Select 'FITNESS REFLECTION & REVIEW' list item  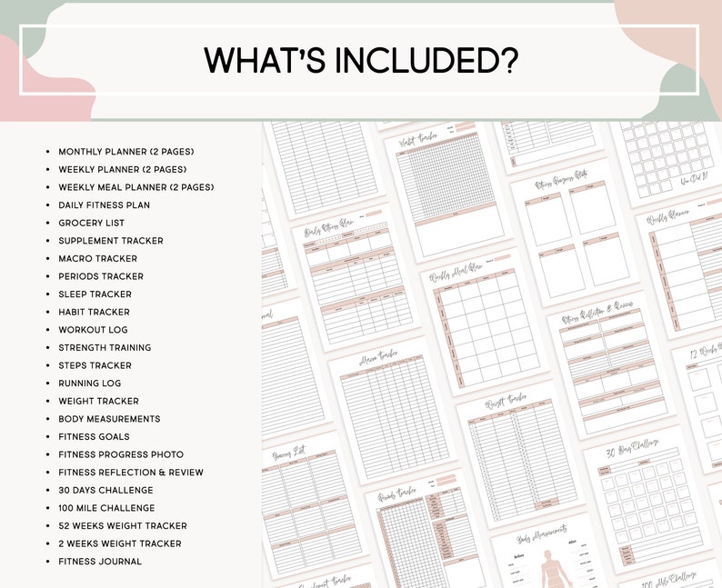(131, 473)
